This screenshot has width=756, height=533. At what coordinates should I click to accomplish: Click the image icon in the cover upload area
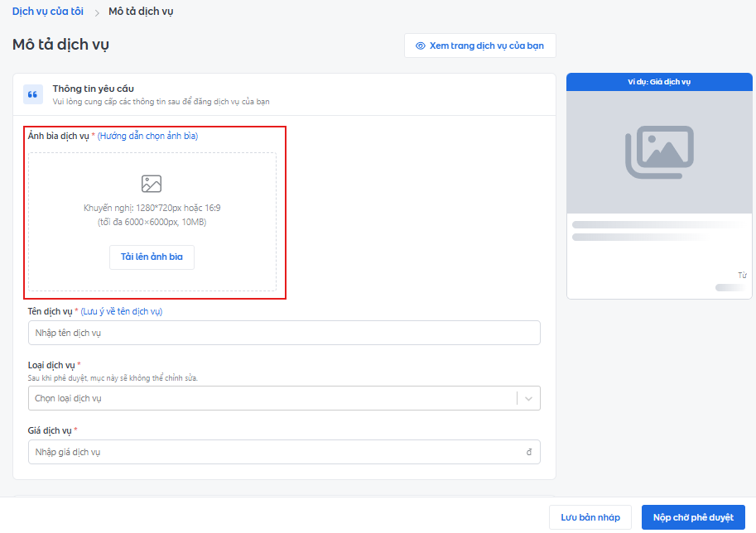click(152, 184)
